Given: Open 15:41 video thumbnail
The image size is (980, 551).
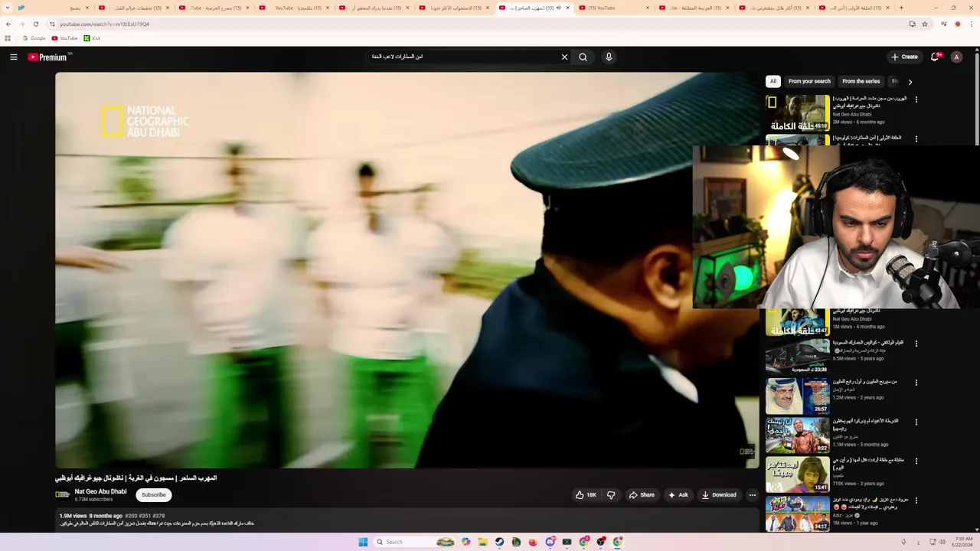Looking at the screenshot, I should 797,474.
